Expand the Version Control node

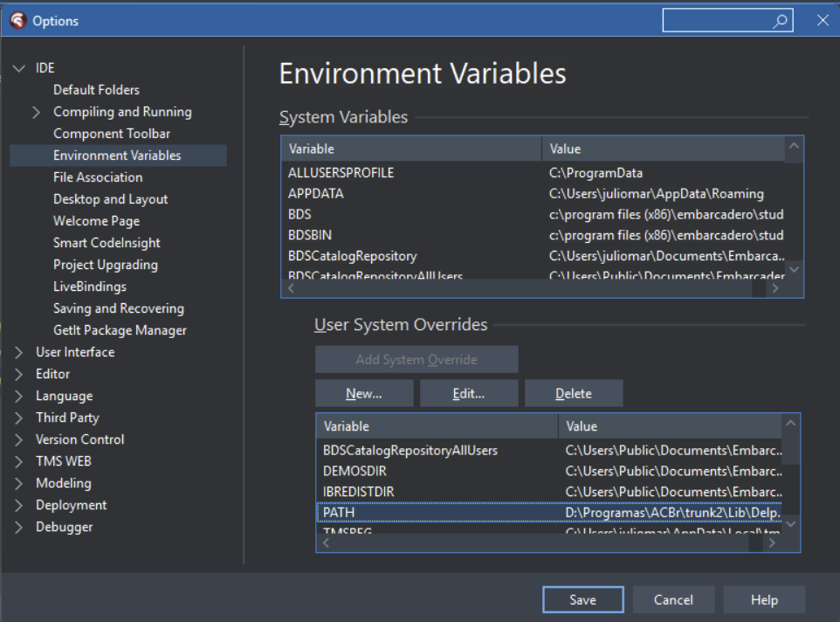(x=18, y=439)
